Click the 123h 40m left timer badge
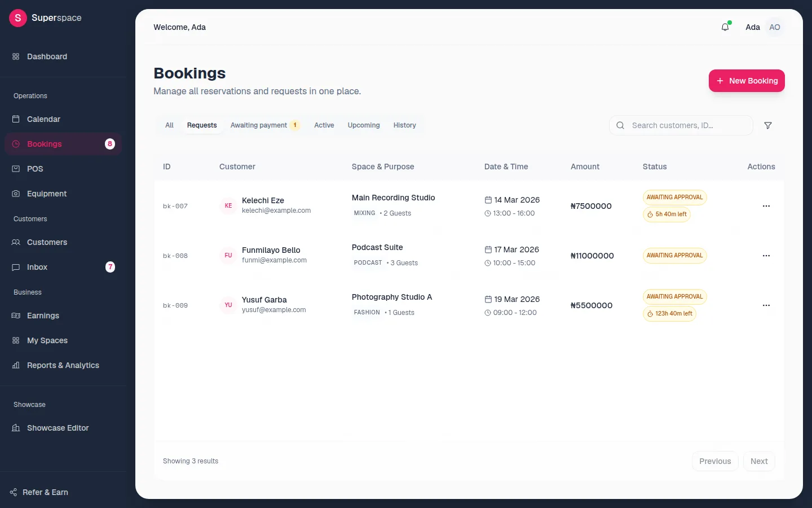 point(669,314)
